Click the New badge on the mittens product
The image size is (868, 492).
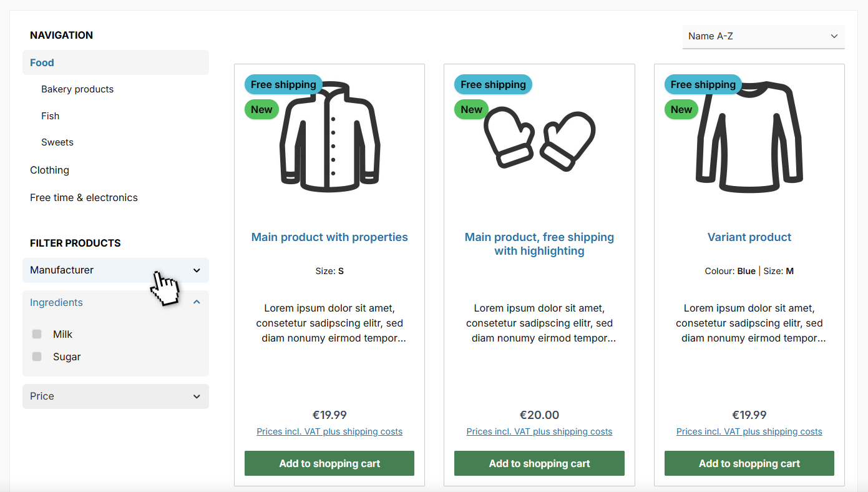click(471, 110)
